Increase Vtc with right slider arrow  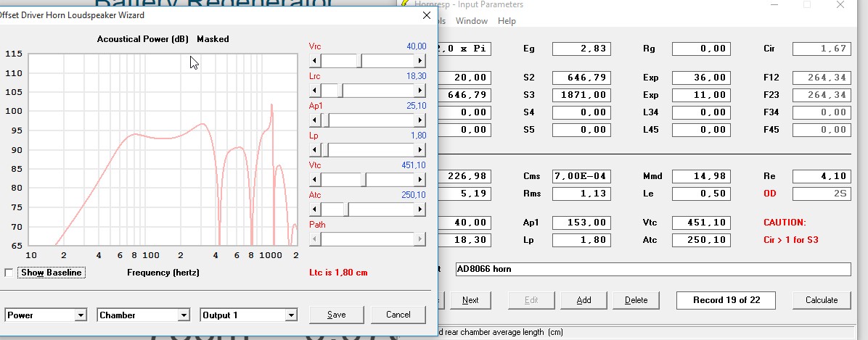click(x=420, y=180)
